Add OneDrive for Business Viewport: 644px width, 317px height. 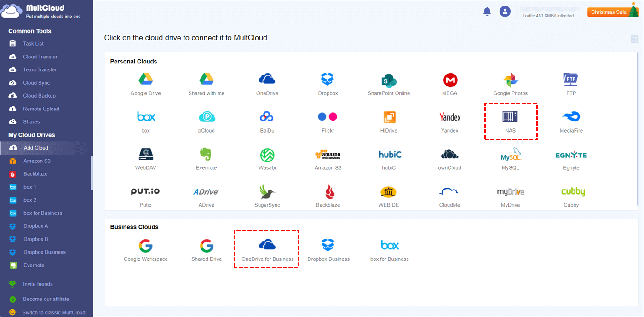(267, 245)
